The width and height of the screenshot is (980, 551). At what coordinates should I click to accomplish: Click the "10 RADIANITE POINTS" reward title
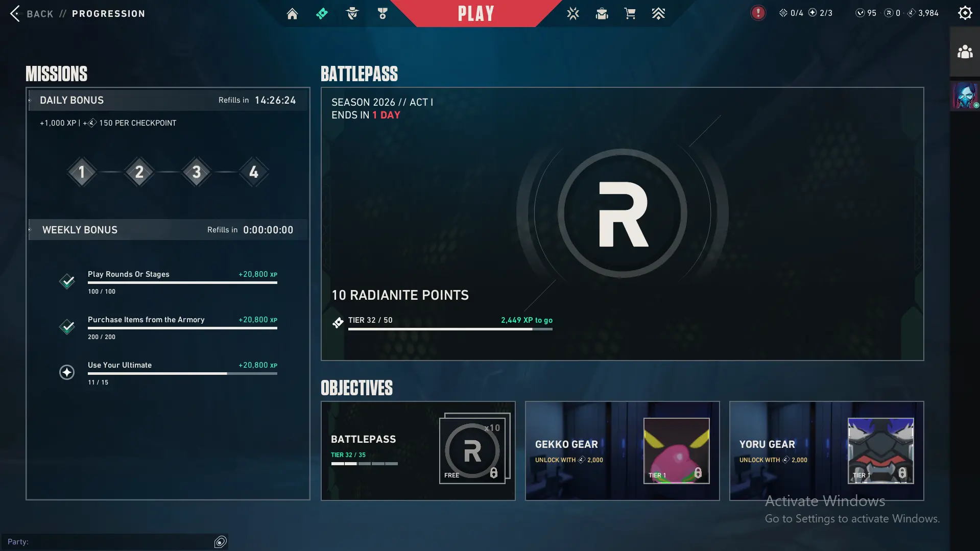coord(400,295)
